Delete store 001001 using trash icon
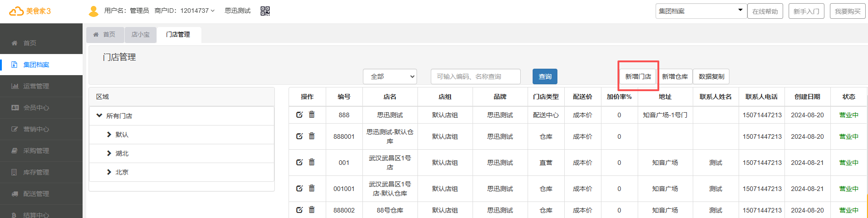Viewport: 868px width, 218px height. (312, 188)
